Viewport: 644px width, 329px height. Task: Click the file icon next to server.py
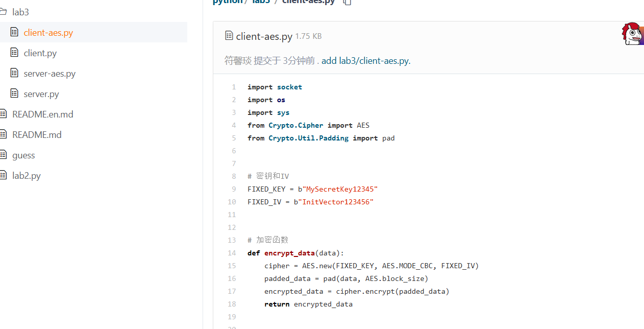(x=14, y=93)
